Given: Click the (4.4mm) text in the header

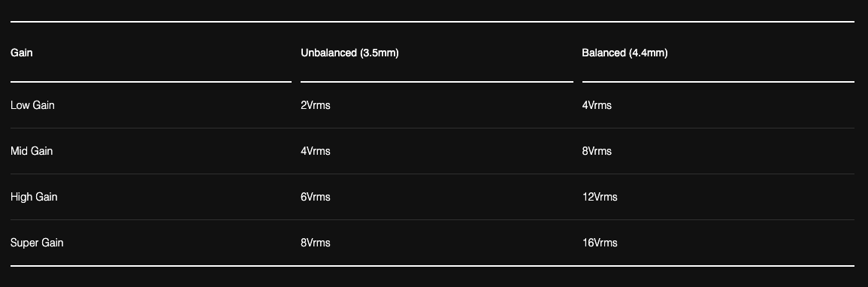Looking at the screenshot, I should click(x=649, y=53).
